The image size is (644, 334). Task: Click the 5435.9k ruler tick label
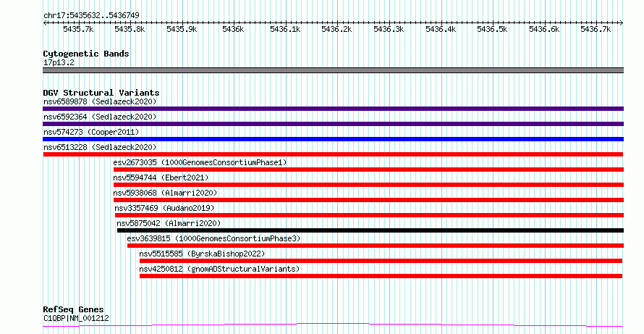182,29
